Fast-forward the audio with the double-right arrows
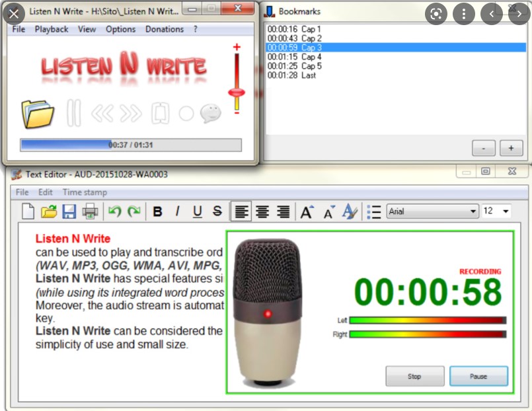 pyautogui.click(x=131, y=114)
